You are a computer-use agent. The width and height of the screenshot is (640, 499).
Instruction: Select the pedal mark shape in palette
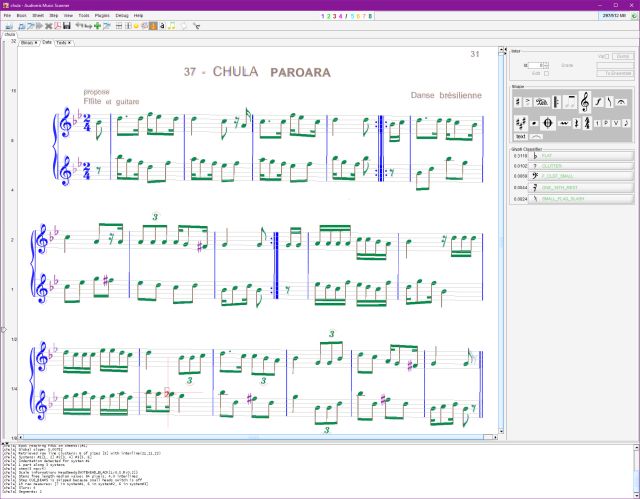(x=542, y=102)
